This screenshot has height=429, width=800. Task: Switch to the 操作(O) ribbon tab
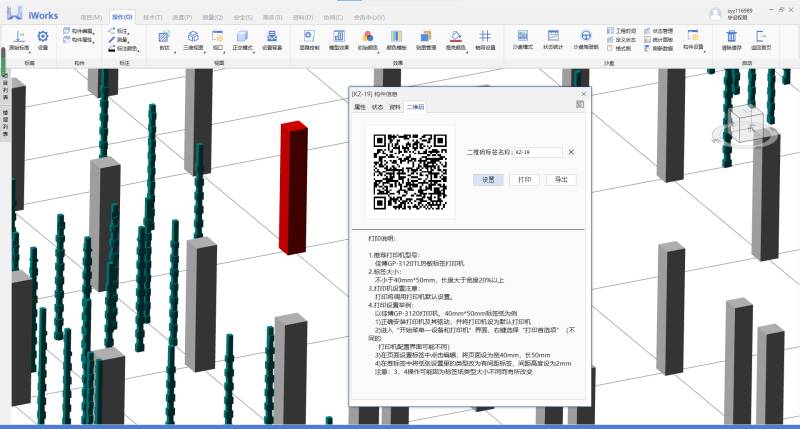pos(122,17)
